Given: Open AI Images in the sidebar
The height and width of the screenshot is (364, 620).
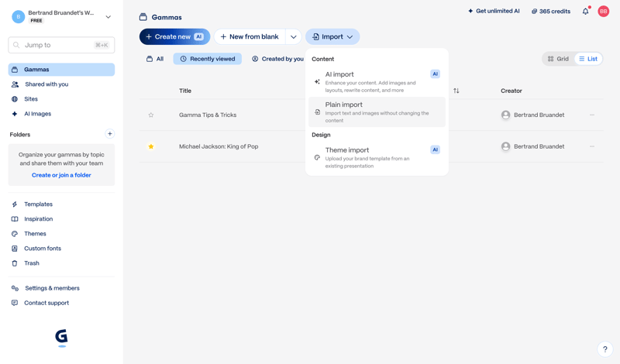Looking at the screenshot, I should [61, 114].
